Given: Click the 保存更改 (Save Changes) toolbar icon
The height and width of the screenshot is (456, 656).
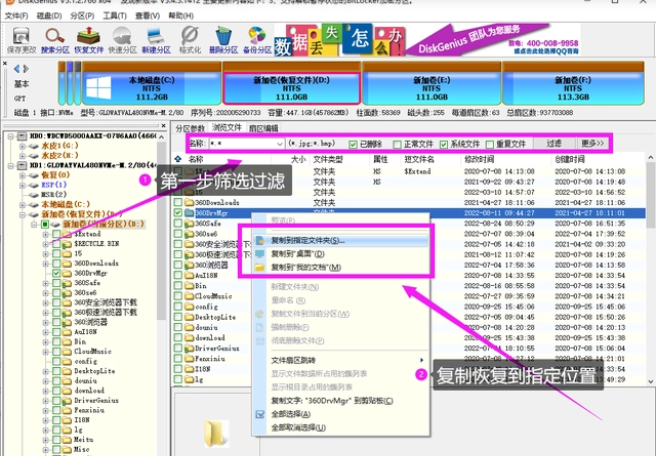Looking at the screenshot, I should coord(20,38).
